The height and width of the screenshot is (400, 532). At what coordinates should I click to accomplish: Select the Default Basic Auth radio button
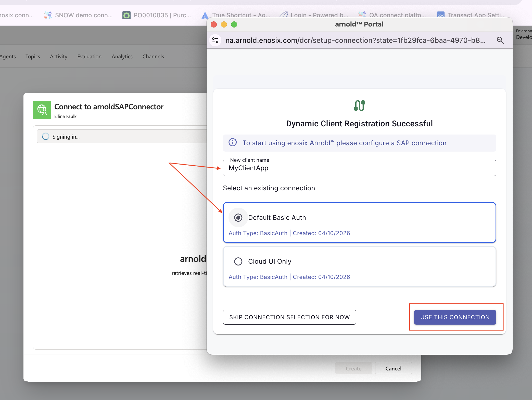pyautogui.click(x=238, y=218)
